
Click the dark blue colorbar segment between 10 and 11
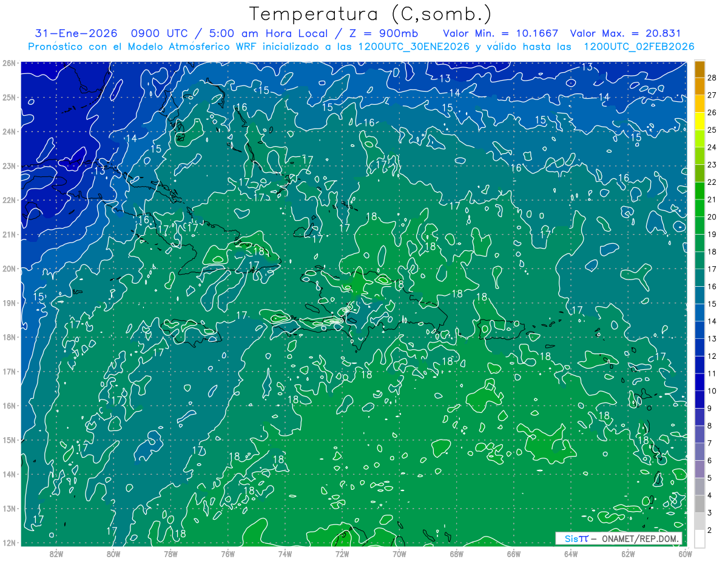[699, 383]
